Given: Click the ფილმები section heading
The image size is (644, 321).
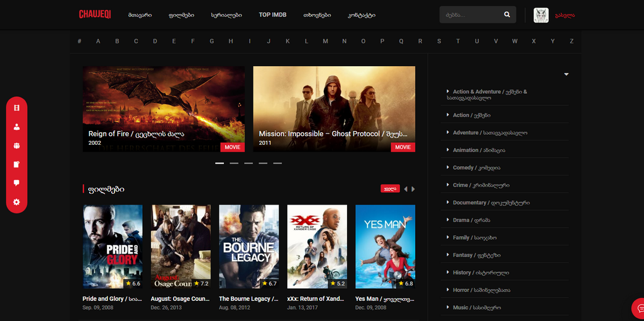Looking at the screenshot, I should coord(106,189).
